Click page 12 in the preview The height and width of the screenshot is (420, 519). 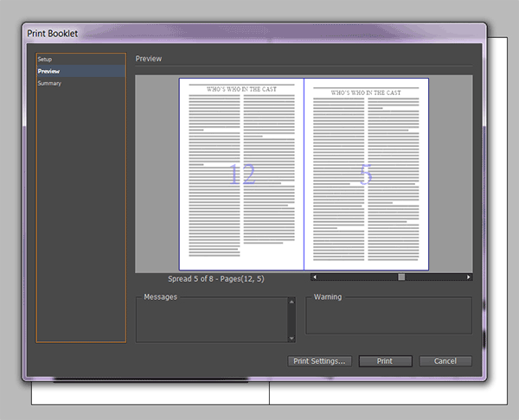pos(241,175)
